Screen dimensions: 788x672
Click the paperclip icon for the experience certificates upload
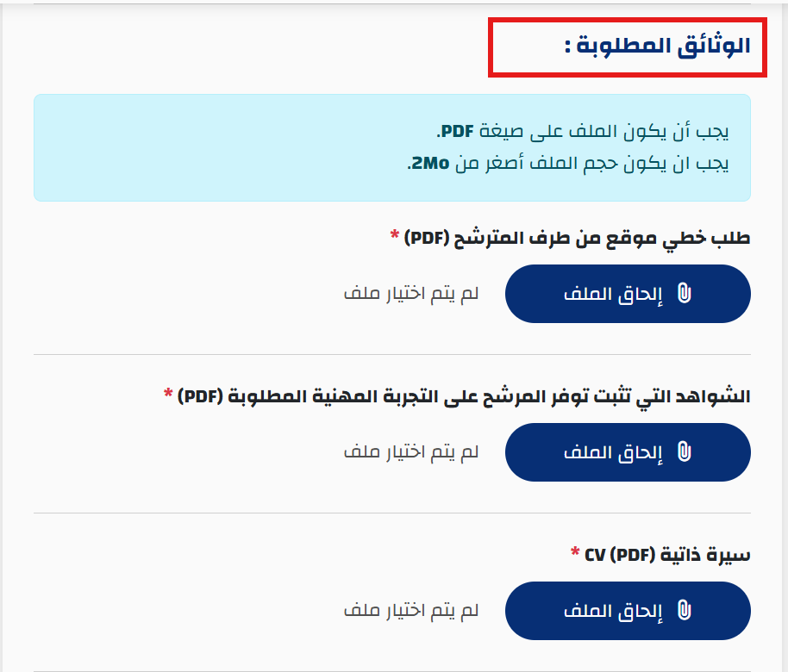[684, 452]
